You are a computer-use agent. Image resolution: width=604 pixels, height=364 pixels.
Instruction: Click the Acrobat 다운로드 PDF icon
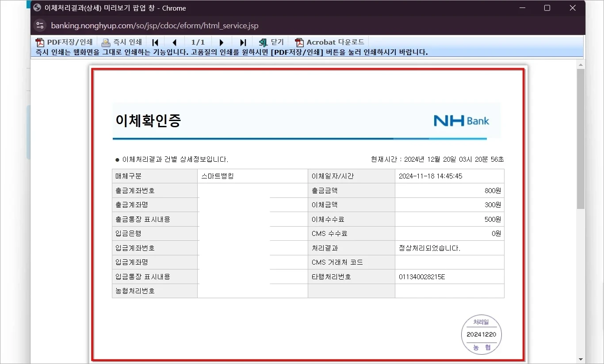coord(298,42)
